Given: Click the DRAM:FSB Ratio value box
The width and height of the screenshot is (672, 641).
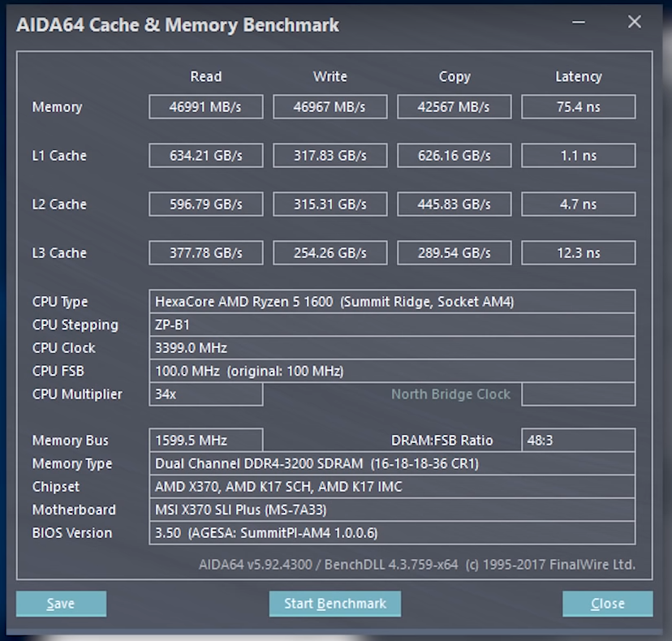Looking at the screenshot, I should pos(578,441).
